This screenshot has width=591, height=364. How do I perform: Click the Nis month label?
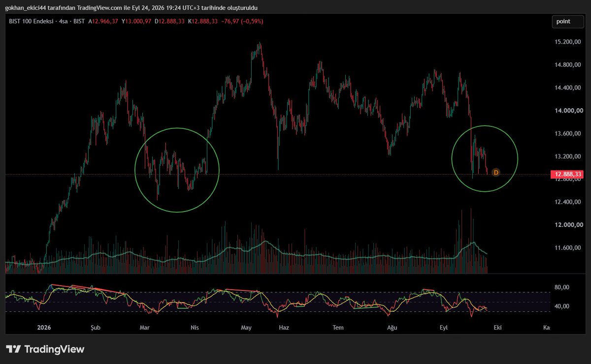click(196, 327)
